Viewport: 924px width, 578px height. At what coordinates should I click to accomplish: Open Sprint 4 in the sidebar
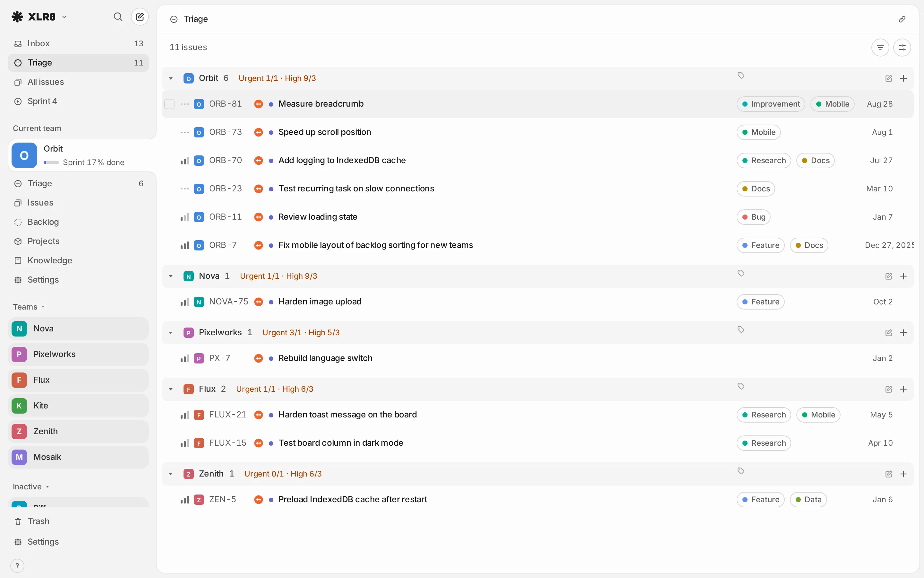[78, 101]
